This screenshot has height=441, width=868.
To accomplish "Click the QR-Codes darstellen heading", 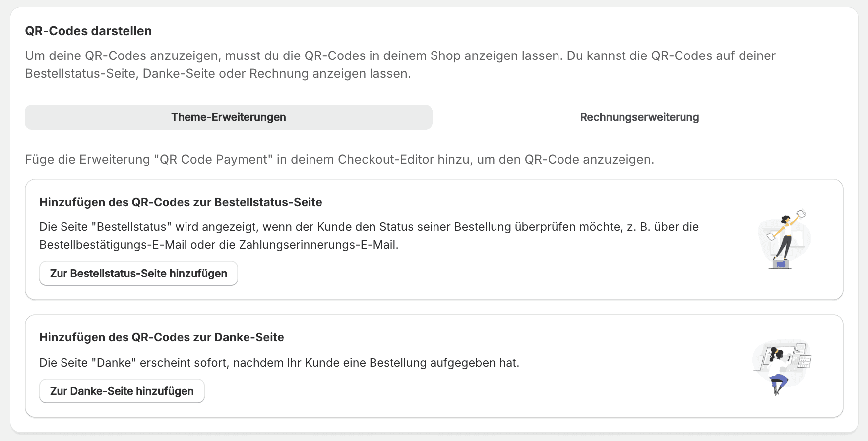I will [88, 30].
